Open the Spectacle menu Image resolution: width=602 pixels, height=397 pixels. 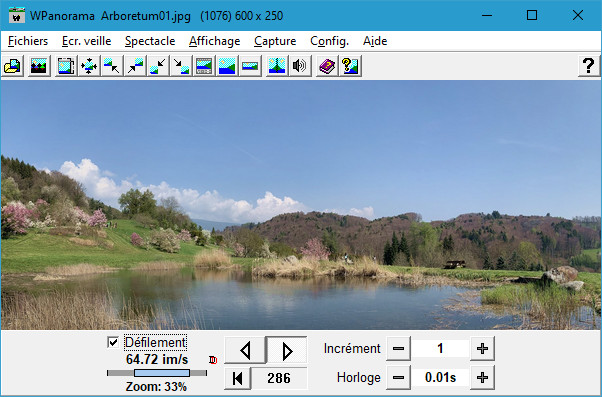tap(150, 41)
